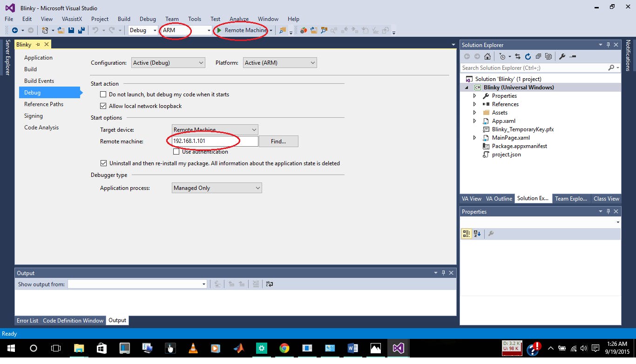Image resolution: width=636 pixels, height=364 pixels.
Task: Open the Server Explorer side panel
Action: click(7, 57)
